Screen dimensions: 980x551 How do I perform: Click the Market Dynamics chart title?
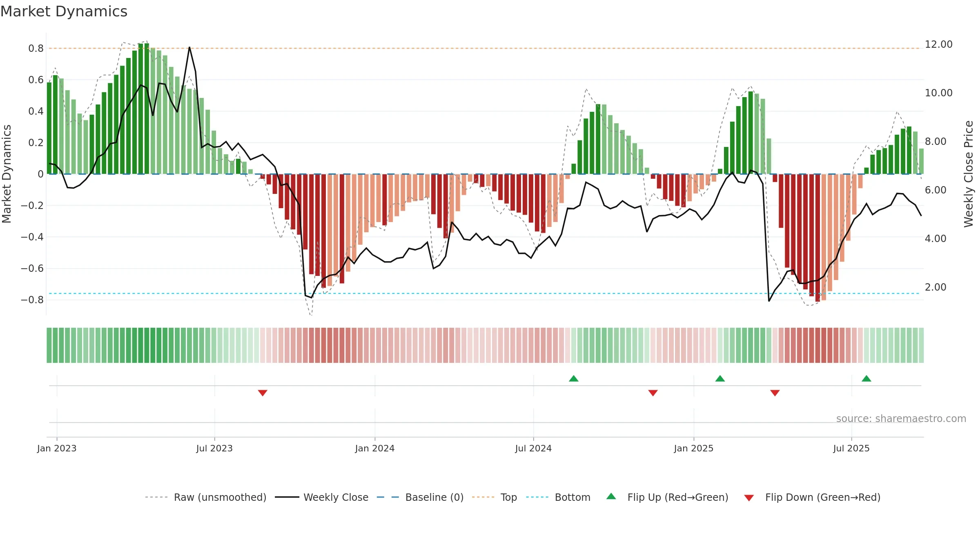[64, 11]
